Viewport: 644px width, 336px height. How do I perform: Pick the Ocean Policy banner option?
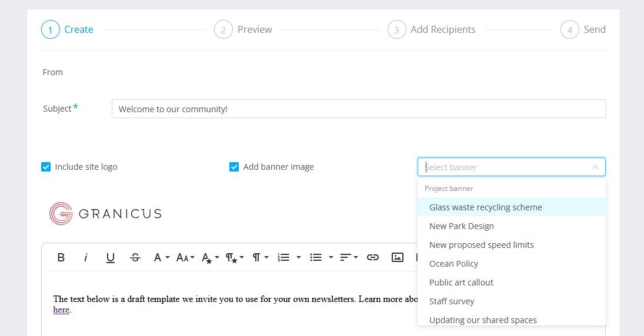(x=511, y=264)
